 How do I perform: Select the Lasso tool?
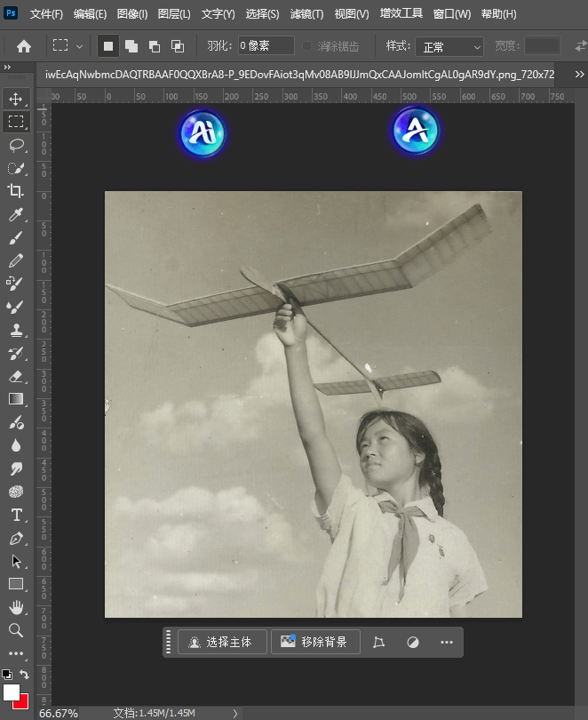click(16, 145)
